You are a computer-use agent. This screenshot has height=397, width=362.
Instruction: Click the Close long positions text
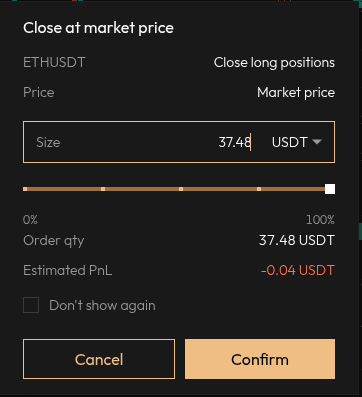274,63
